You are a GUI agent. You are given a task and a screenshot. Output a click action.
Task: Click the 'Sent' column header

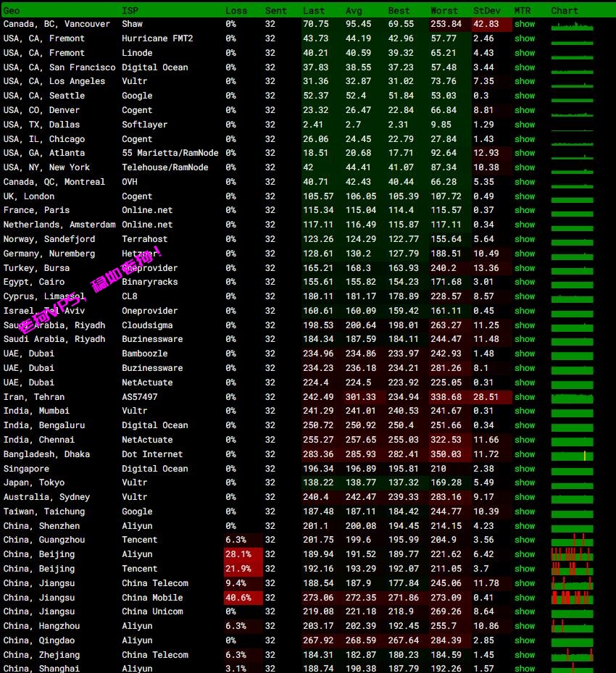(275, 11)
